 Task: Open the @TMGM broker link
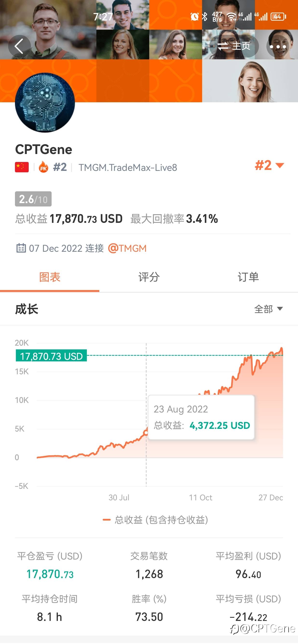127,248
